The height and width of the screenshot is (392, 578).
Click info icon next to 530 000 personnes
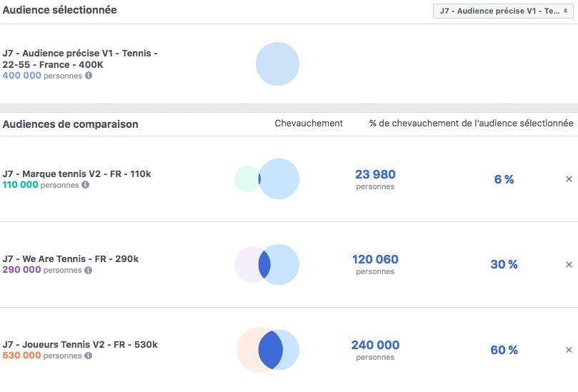click(x=88, y=356)
